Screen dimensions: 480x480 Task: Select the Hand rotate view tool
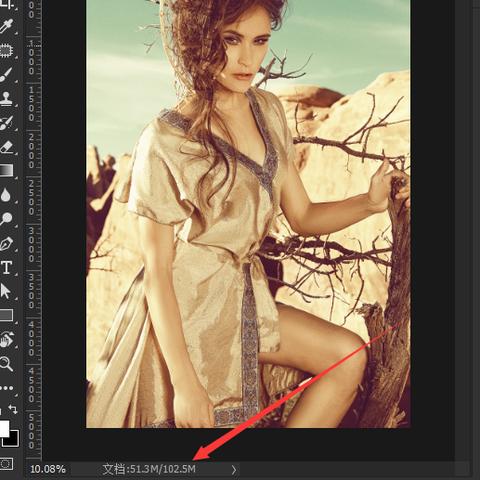(x=7, y=340)
